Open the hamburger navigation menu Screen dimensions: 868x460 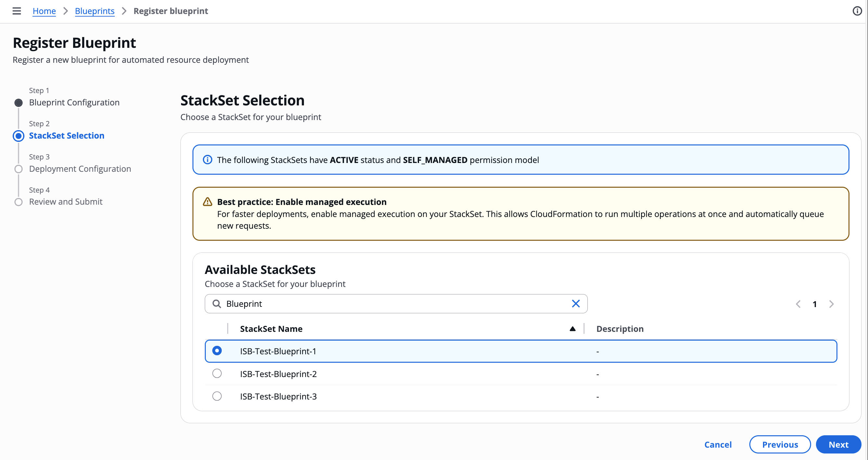(16, 10)
